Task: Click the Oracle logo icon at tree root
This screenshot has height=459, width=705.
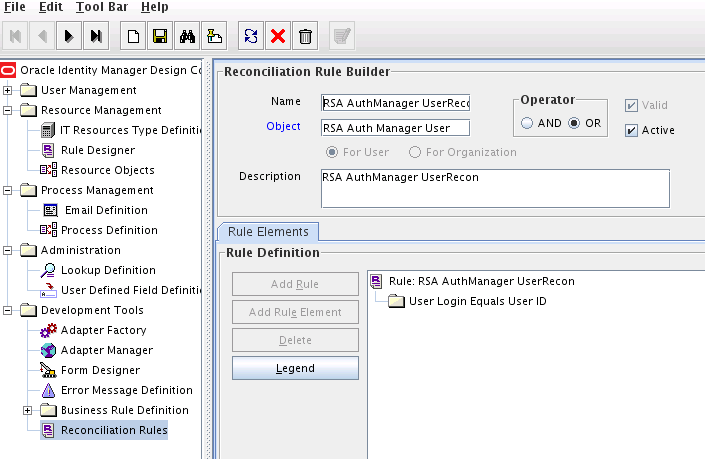Action: [8, 70]
